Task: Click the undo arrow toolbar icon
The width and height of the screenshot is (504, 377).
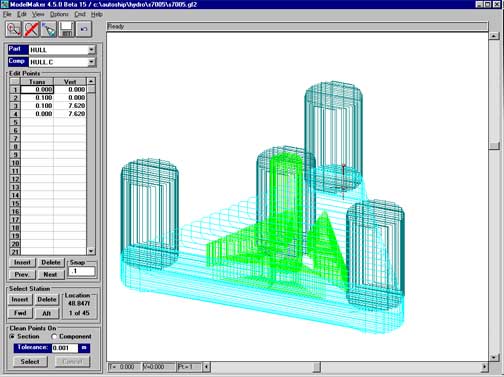Action: coord(84,29)
